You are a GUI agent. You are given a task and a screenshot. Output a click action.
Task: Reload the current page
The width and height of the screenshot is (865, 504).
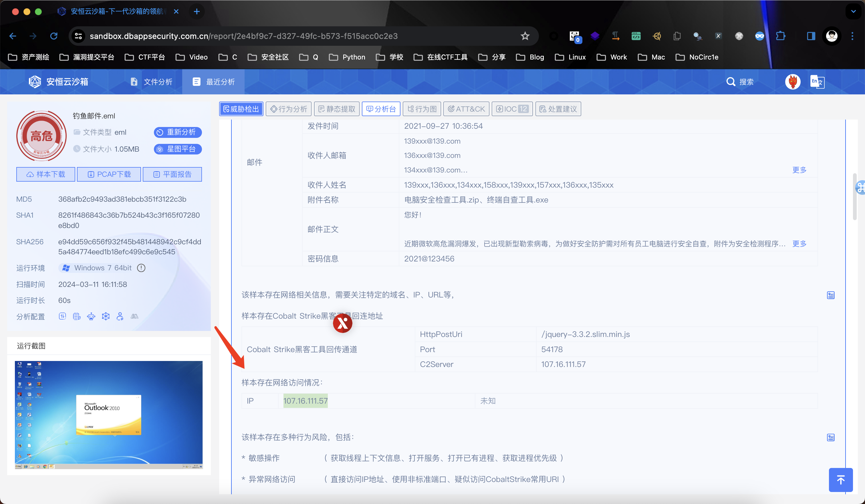[54, 36]
